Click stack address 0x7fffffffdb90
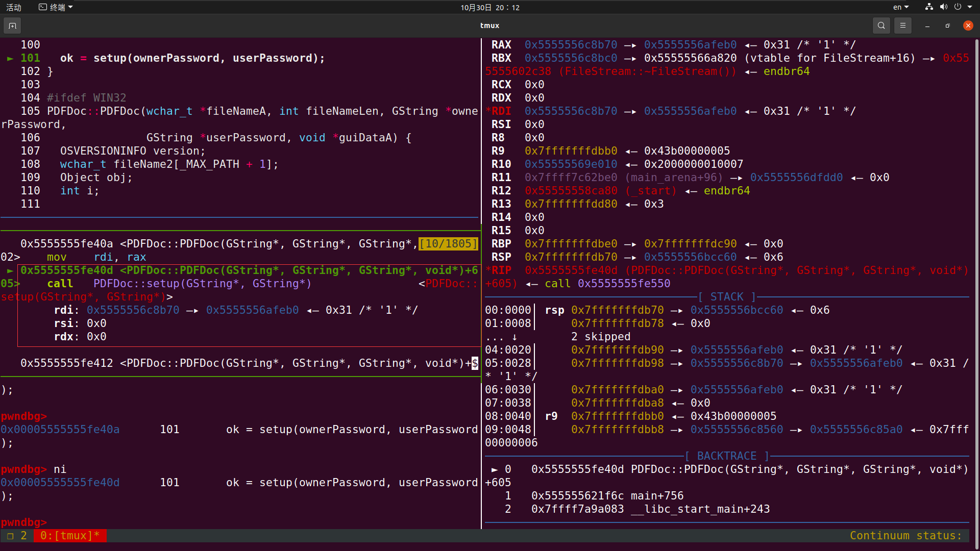Viewport: 980px width, 551px height. point(617,350)
